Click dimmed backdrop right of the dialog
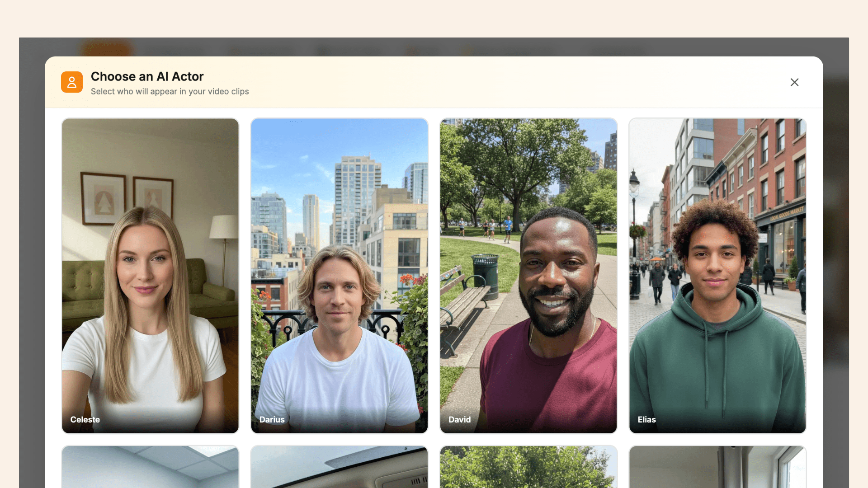Image resolution: width=868 pixels, height=488 pixels. pyautogui.click(x=836, y=271)
